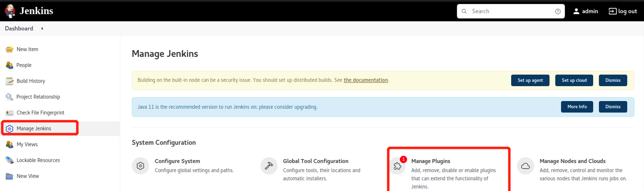Open Global Tool Configuration title link
Screen dimensions: 644x191
tap(316, 161)
